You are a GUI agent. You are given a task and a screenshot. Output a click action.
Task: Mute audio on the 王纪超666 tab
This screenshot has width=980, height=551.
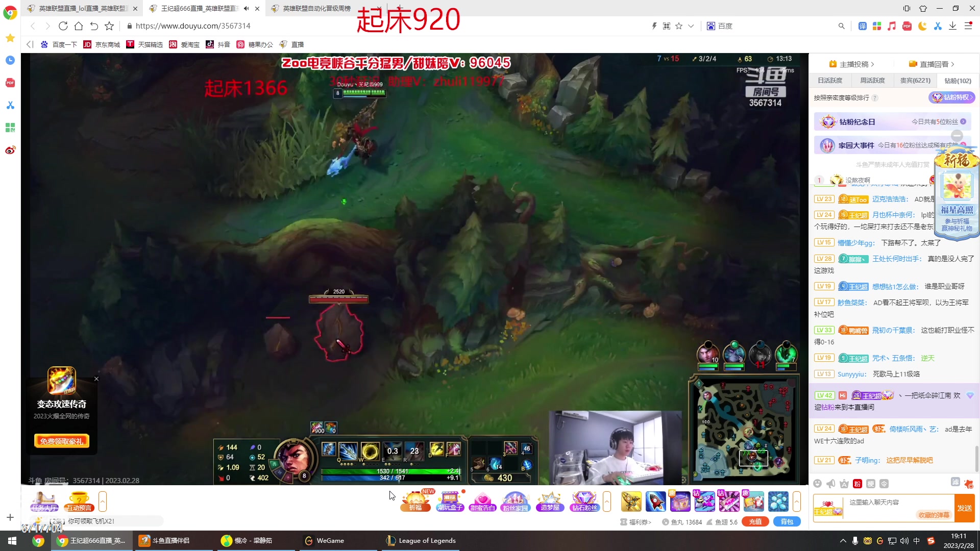247,9
